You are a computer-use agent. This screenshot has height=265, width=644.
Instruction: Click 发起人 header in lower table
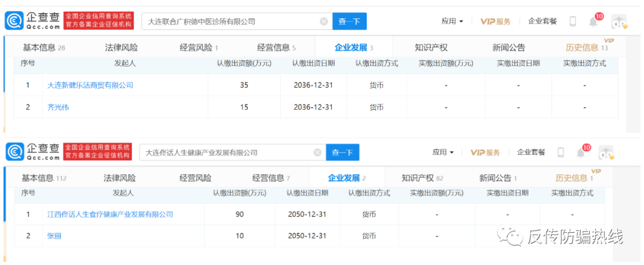(x=123, y=192)
